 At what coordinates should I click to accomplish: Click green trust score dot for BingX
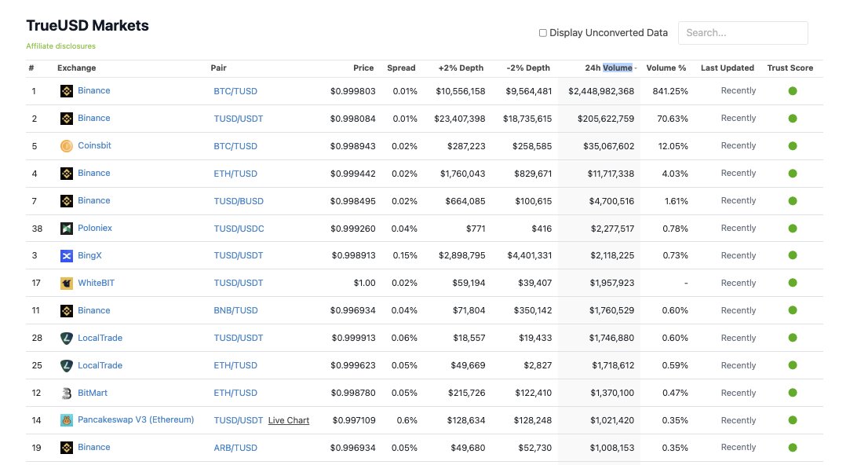pos(793,255)
